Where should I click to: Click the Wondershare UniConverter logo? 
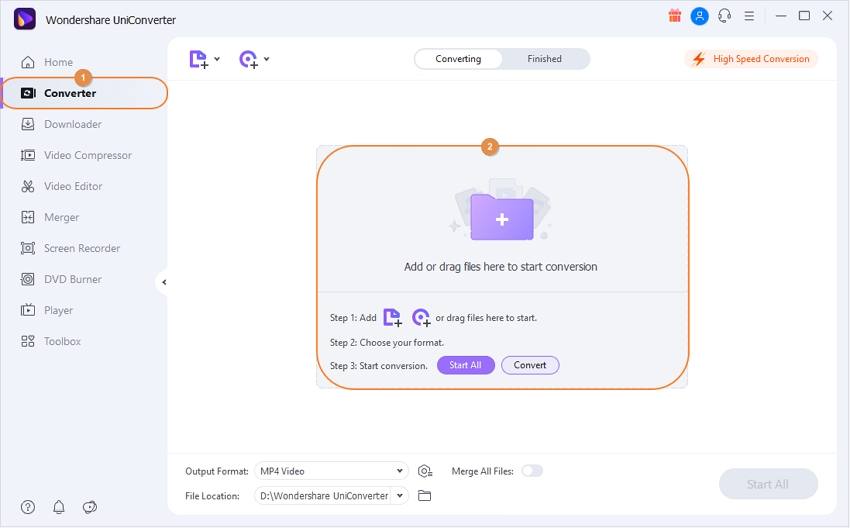[24, 19]
